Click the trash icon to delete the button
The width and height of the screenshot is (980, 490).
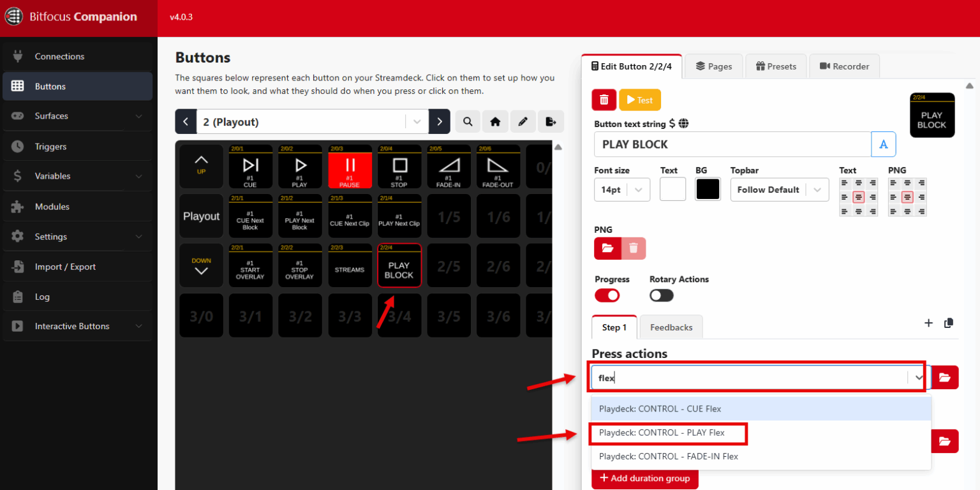click(604, 100)
